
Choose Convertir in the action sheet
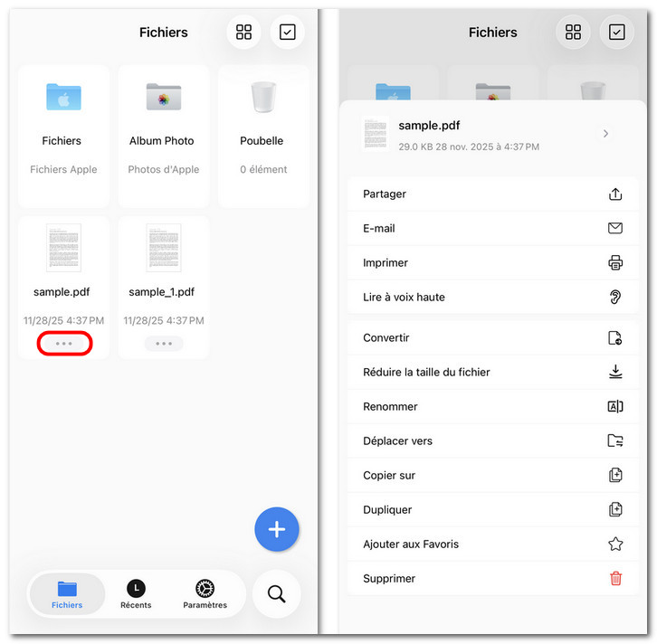[x=492, y=338]
